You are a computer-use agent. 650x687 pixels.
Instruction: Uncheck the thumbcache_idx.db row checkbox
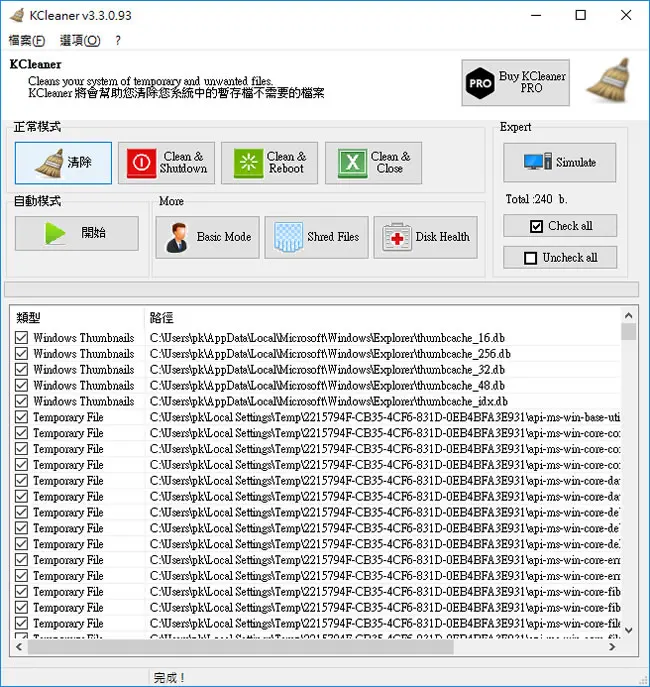[x=21, y=401]
